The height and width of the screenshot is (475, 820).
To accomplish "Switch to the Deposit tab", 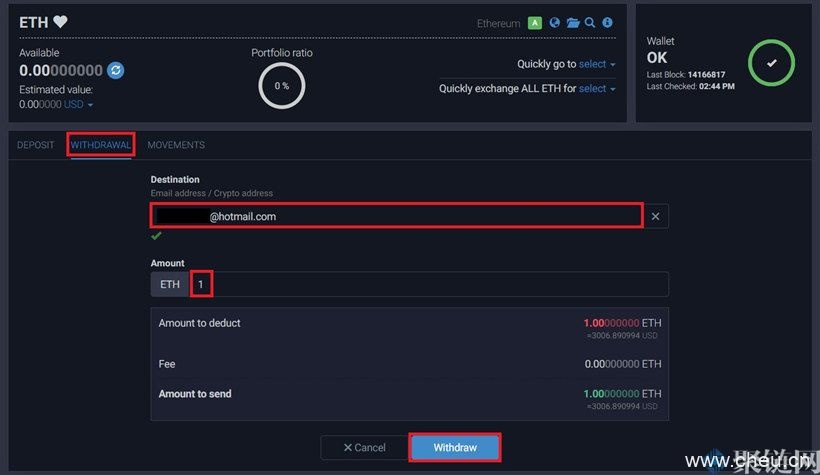I will tap(36, 145).
